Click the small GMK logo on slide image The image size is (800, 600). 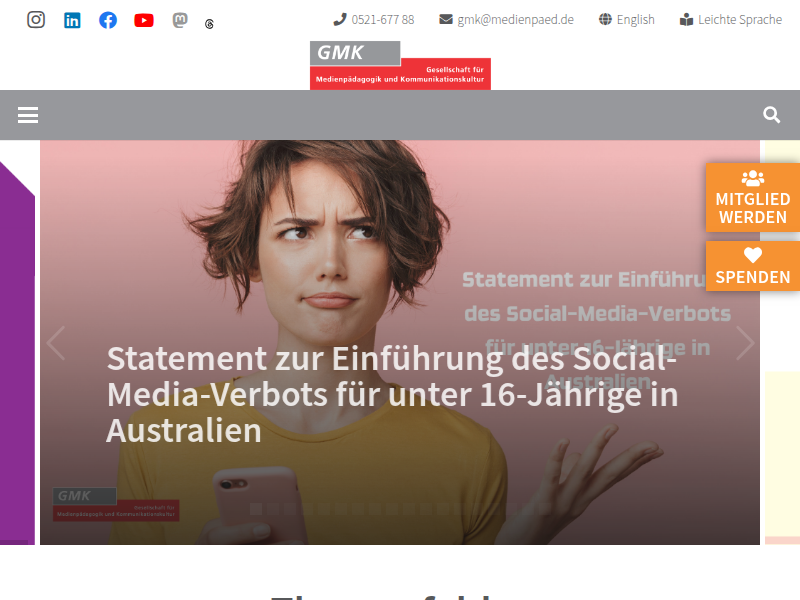coord(116,504)
